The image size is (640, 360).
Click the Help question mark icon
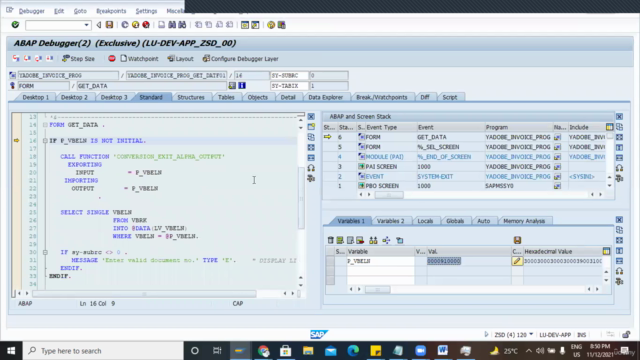tap(271, 25)
